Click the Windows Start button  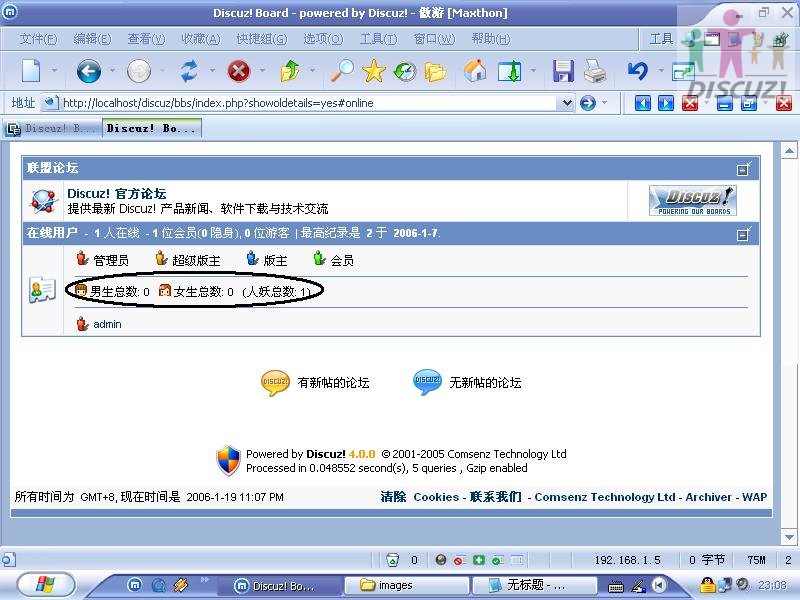[46, 584]
